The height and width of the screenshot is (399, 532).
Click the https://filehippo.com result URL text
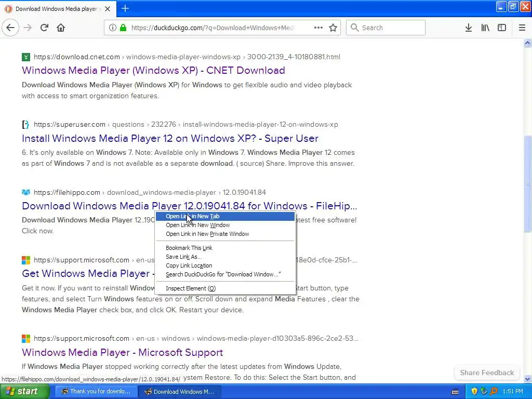pyautogui.click(x=67, y=192)
